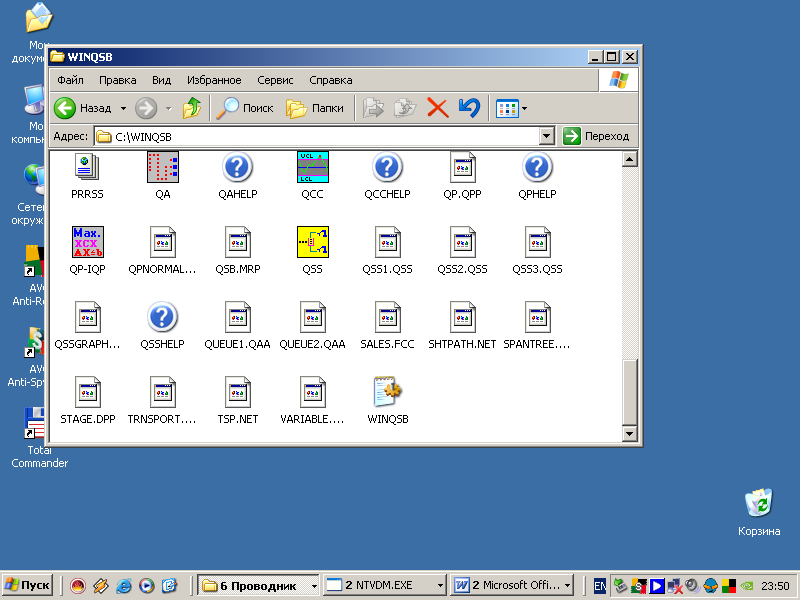The image size is (800, 600).
Task: Select the QSS2.QSS file
Action: 462,242
